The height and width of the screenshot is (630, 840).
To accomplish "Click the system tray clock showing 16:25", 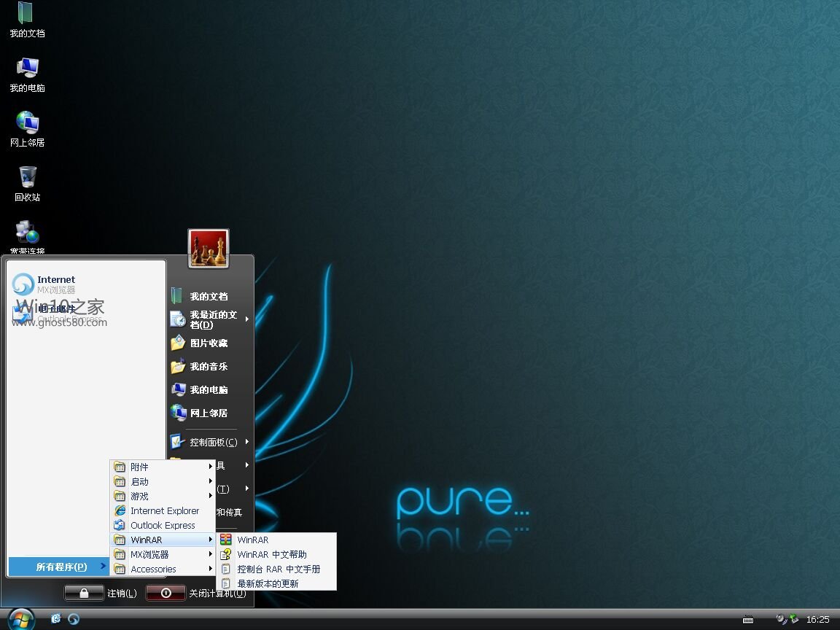I will pyautogui.click(x=817, y=620).
